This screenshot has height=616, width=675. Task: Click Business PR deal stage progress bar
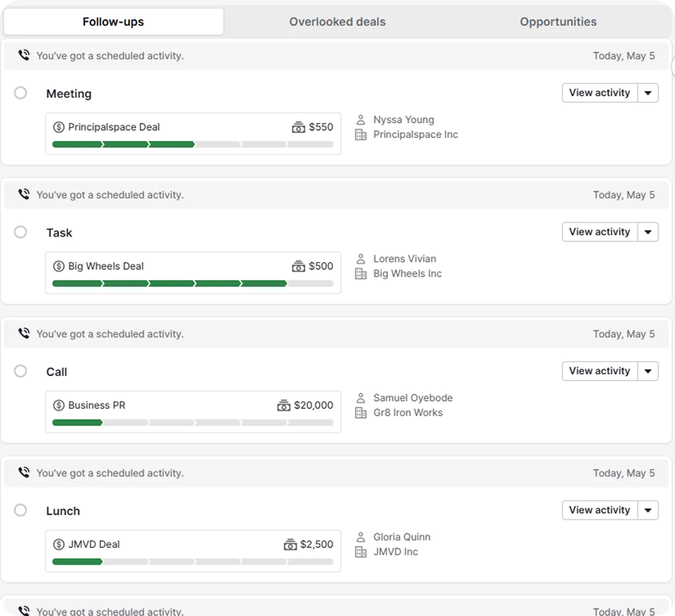[193, 423]
